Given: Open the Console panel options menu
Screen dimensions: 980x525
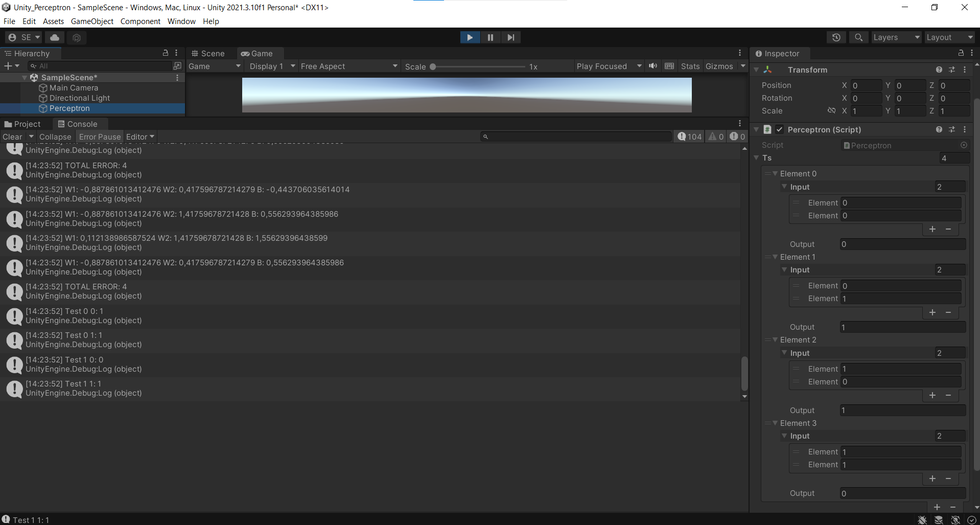Looking at the screenshot, I should tap(739, 124).
